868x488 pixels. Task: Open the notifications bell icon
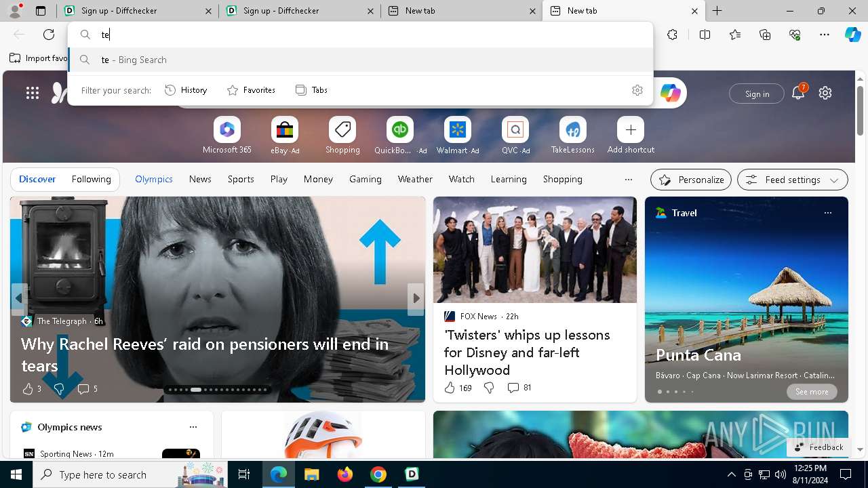point(798,93)
